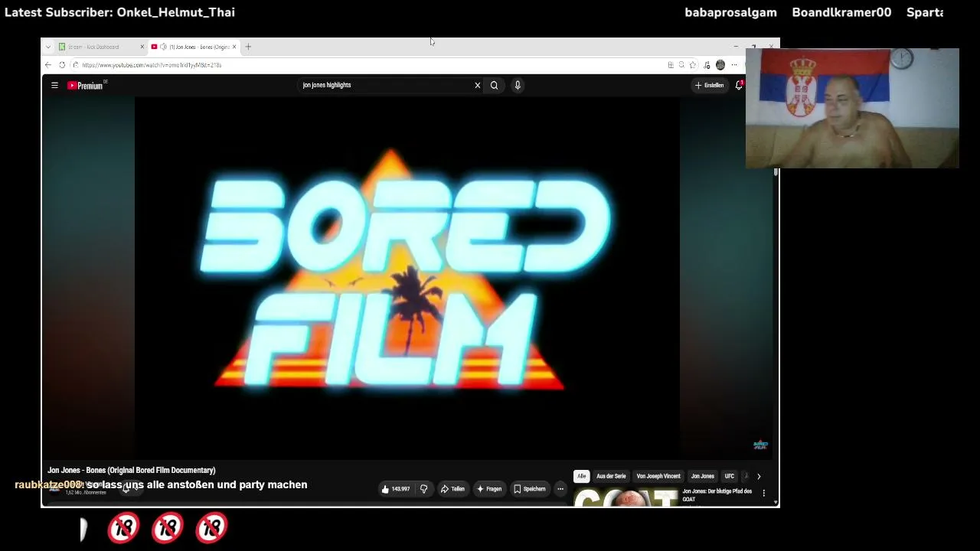Select the browser address bar URL

[152, 65]
